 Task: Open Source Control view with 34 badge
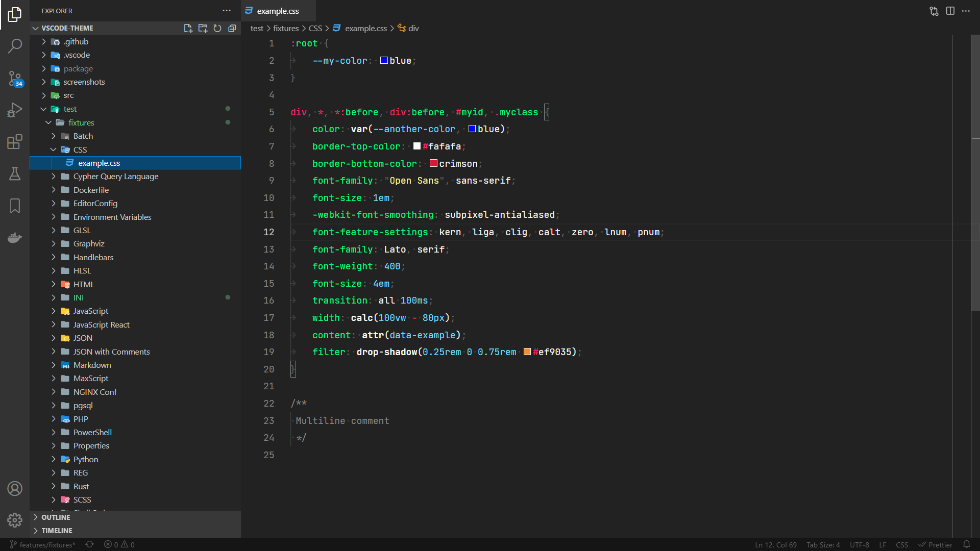pos(15,79)
